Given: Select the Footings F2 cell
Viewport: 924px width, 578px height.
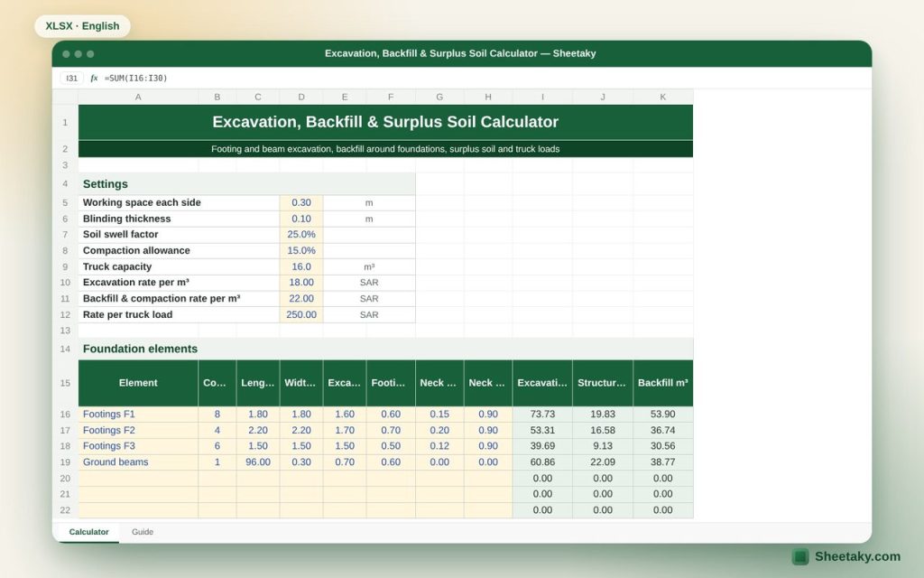Looking at the screenshot, I should (x=138, y=430).
